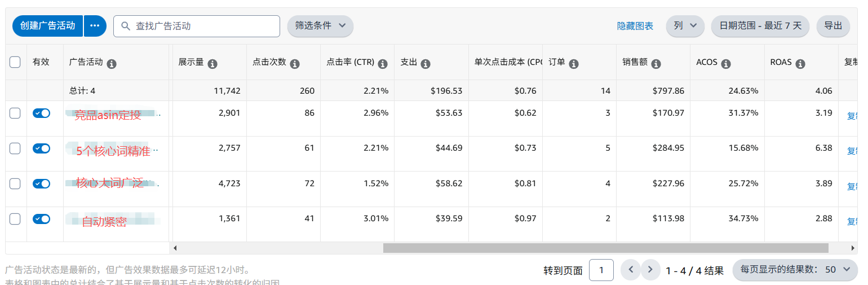Click info icon beside 支出 column
Image resolution: width=868 pixels, height=285 pixels.
pyautogui.click(x=426, y=64)
